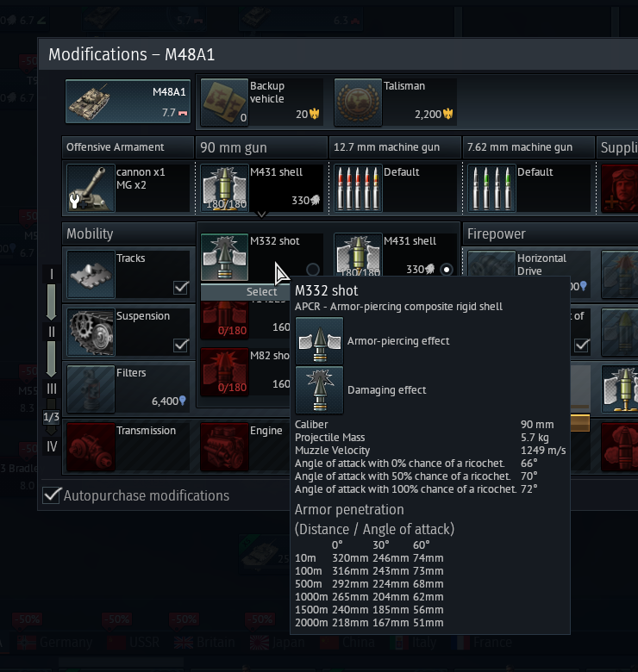
Task: Click the M332 shot icon in ammo list
Action: click(224, 257)
